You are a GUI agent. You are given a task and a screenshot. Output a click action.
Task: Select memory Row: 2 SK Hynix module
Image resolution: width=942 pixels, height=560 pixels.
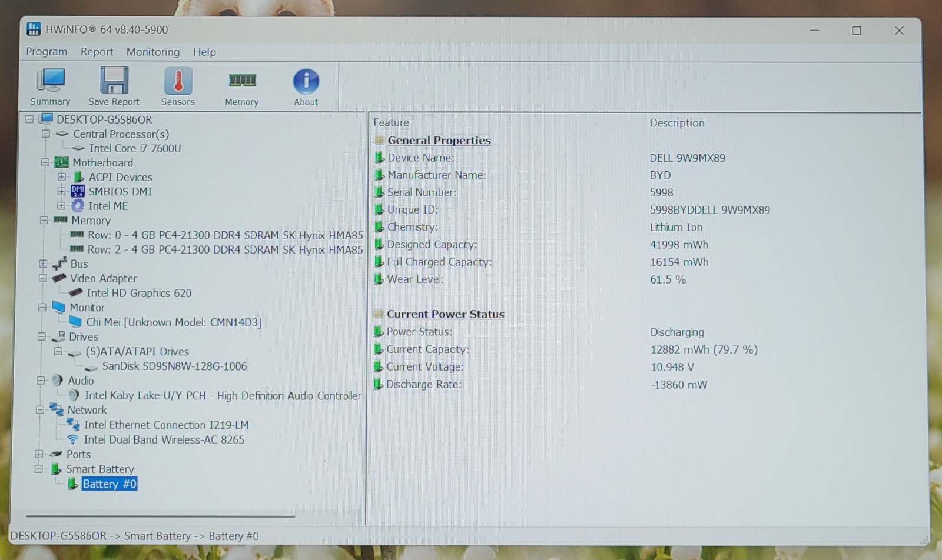[225, 249]
